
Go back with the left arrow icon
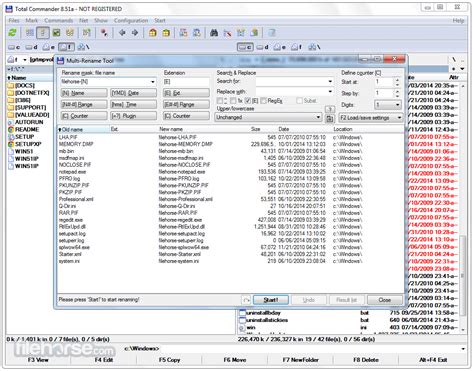pyautogui.click(x=122, y=33)
